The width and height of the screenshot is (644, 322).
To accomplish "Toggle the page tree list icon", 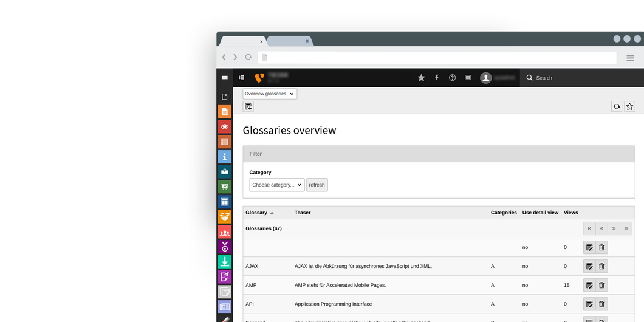I will point(242,78).
